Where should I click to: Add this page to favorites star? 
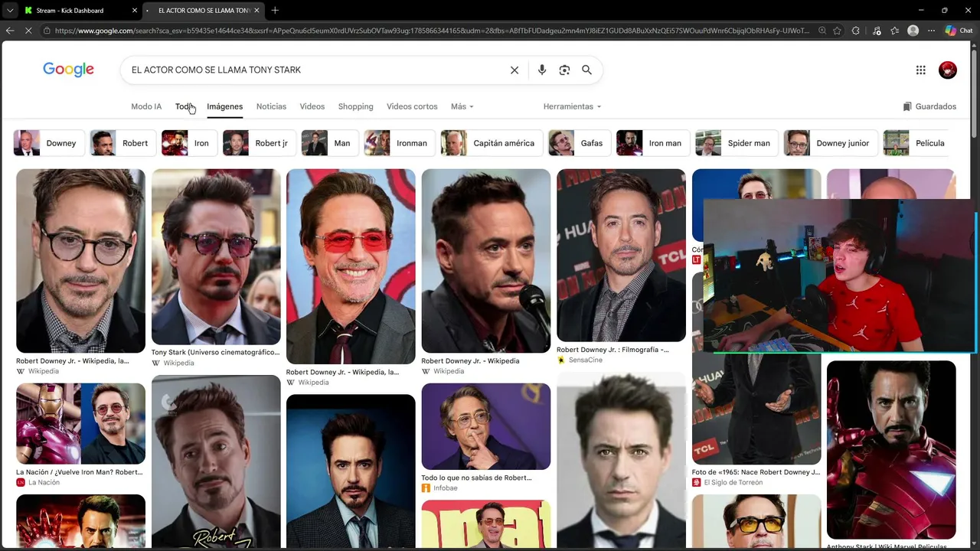[x=838, y=31]
